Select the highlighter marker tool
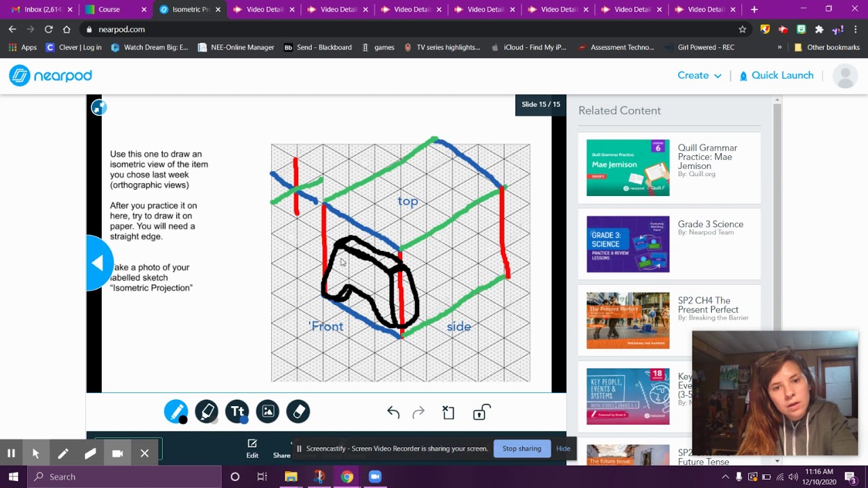Image resolution: width=868 pixels, height=488 pixels. pos(207,411)
